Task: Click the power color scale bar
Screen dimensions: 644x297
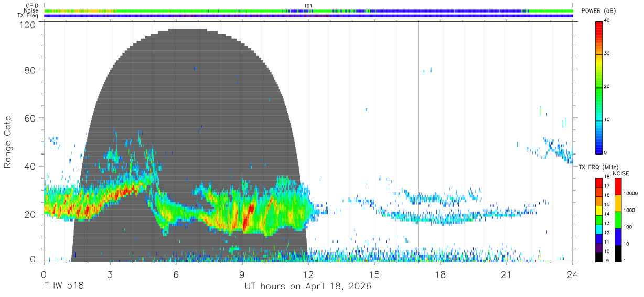Action: click(599, 87)
